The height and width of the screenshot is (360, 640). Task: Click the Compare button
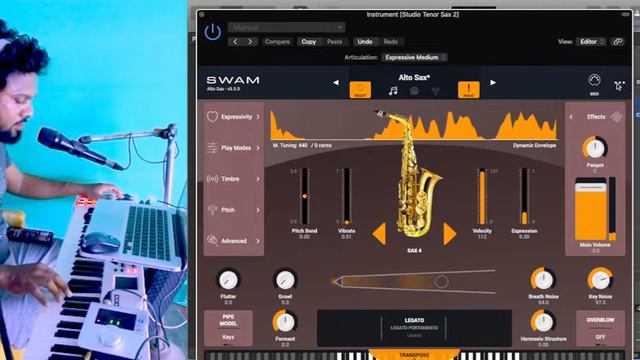277,42
